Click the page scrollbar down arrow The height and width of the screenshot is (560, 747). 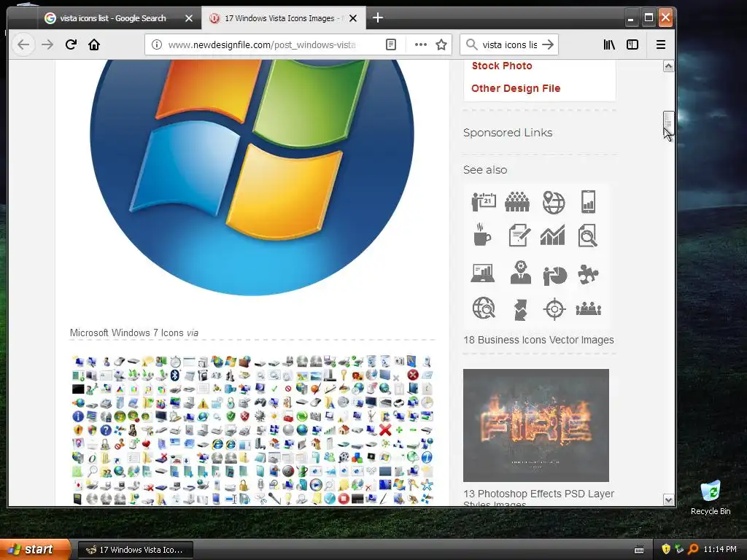point(668,499)
